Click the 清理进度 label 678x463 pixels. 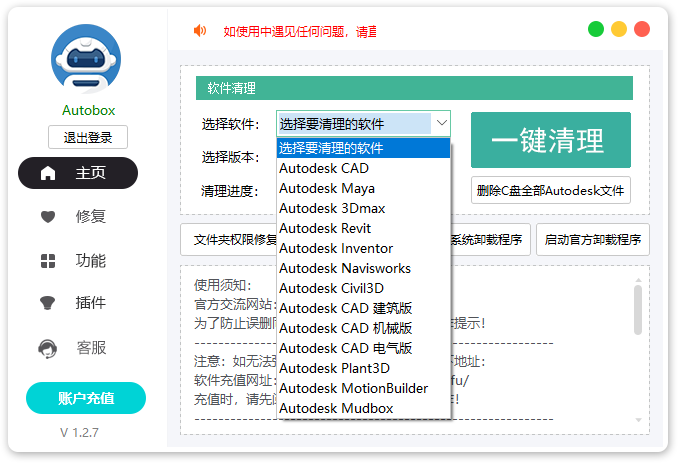coord(230,191)
